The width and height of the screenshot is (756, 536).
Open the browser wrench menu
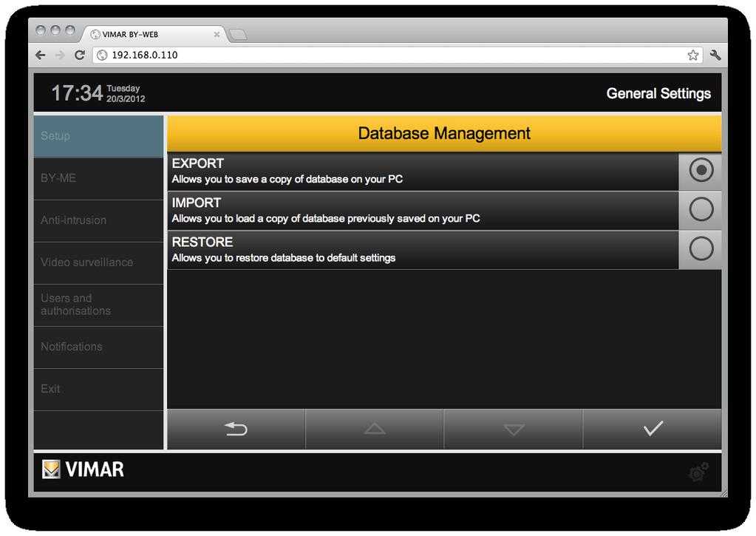point(715,55)
